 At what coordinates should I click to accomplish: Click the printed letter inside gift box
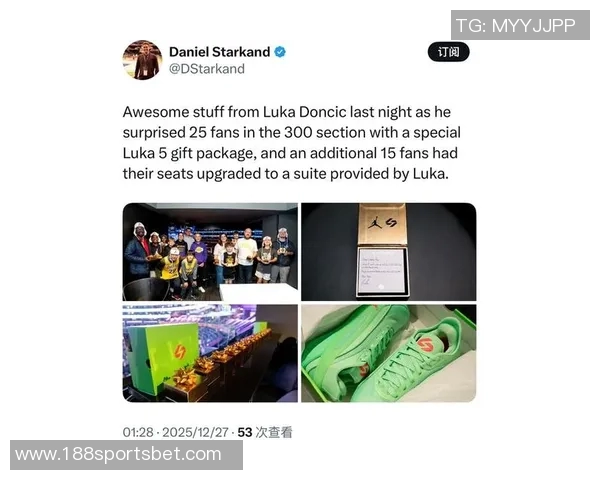(x=382, y=270)
